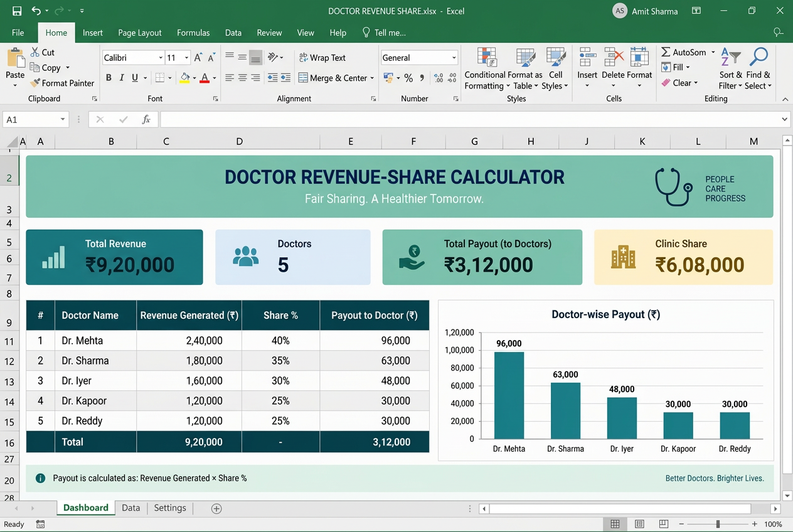Switch to the Formulas ribbon tab
Viewport: 793px width, 532px height.
coord(193,33)
